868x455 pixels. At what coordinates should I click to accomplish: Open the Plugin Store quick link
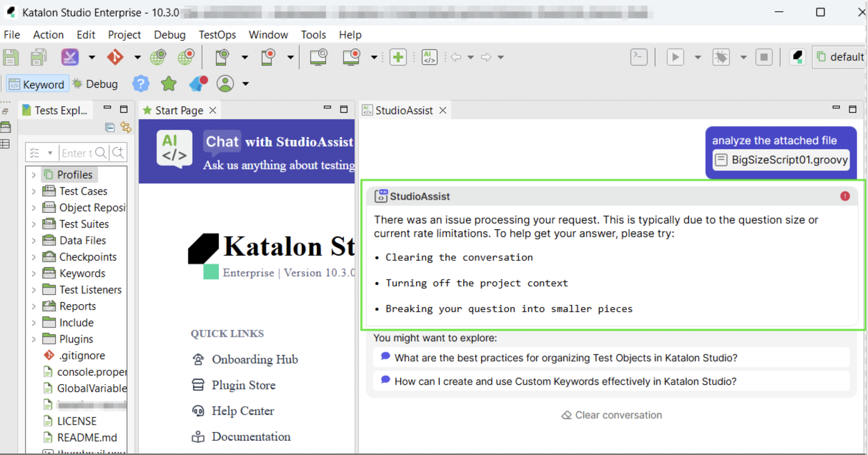234,385
